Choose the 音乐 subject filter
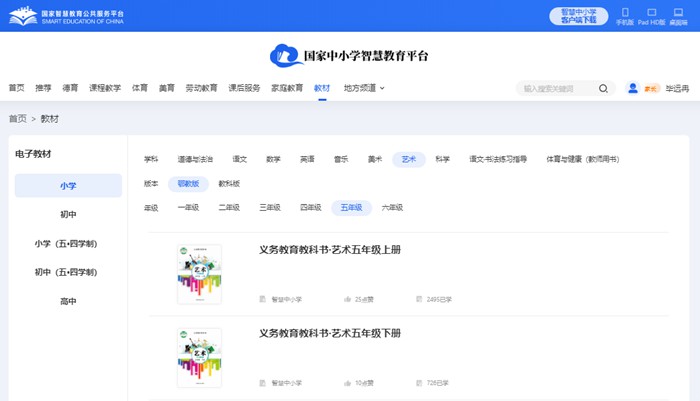Image resolution: width=700 pixels, height=401 pixels. [x=341, y=159]
